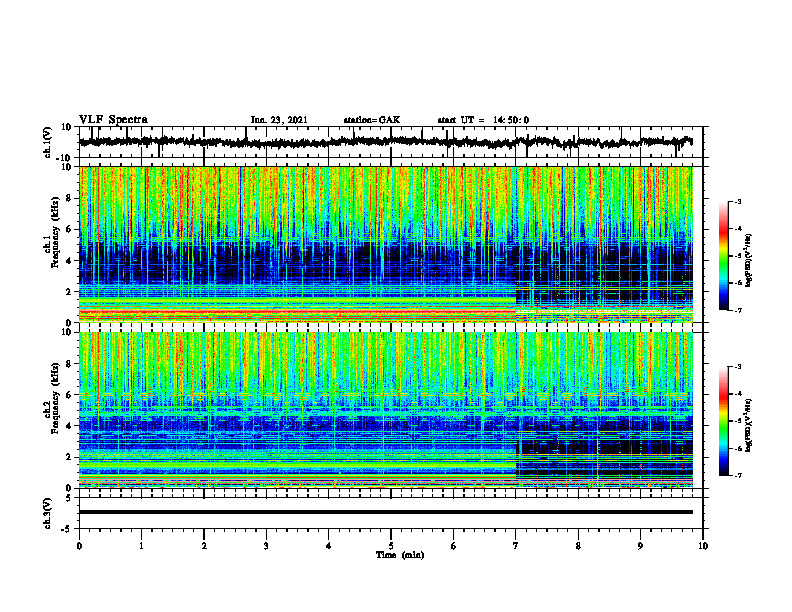Click time axis tick label "9"
Screen dimensions: 792x612
tap(640, 546)
